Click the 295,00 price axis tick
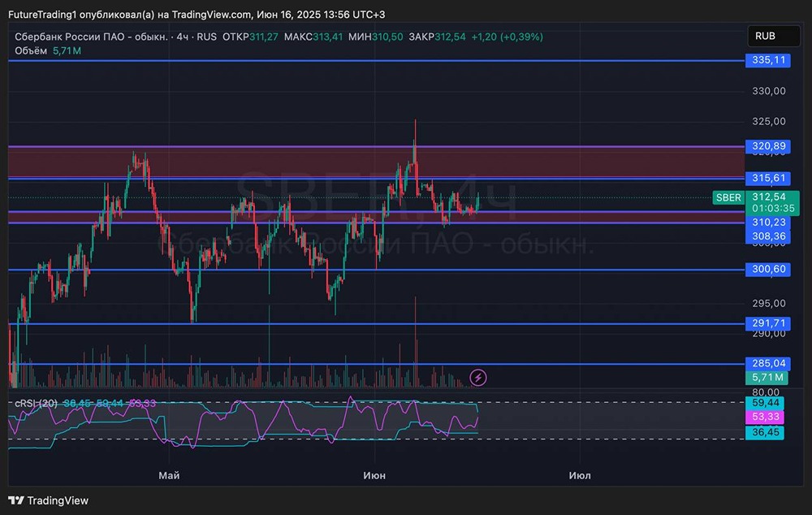 [x=768, y=304]
